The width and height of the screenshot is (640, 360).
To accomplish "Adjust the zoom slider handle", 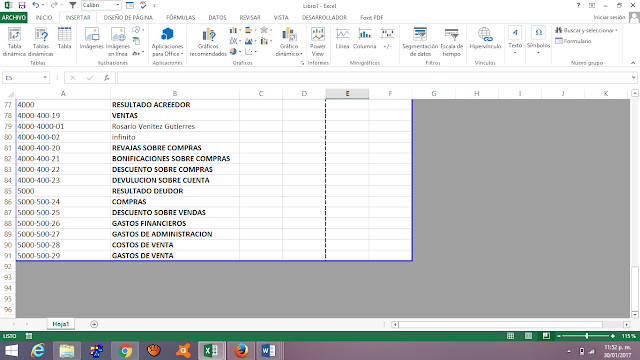I will point(587,336).
